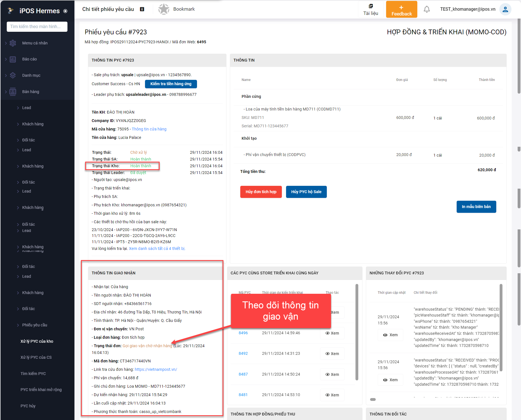The height and width of the screenshot is (420, 521).
Task: Open the user profile avatar icon
Action: click(505, 9)
